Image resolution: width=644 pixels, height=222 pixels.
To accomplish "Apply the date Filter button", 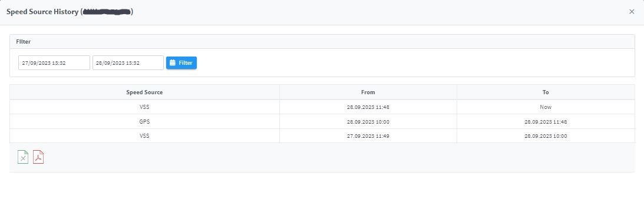I will click(x=181, y=63).
